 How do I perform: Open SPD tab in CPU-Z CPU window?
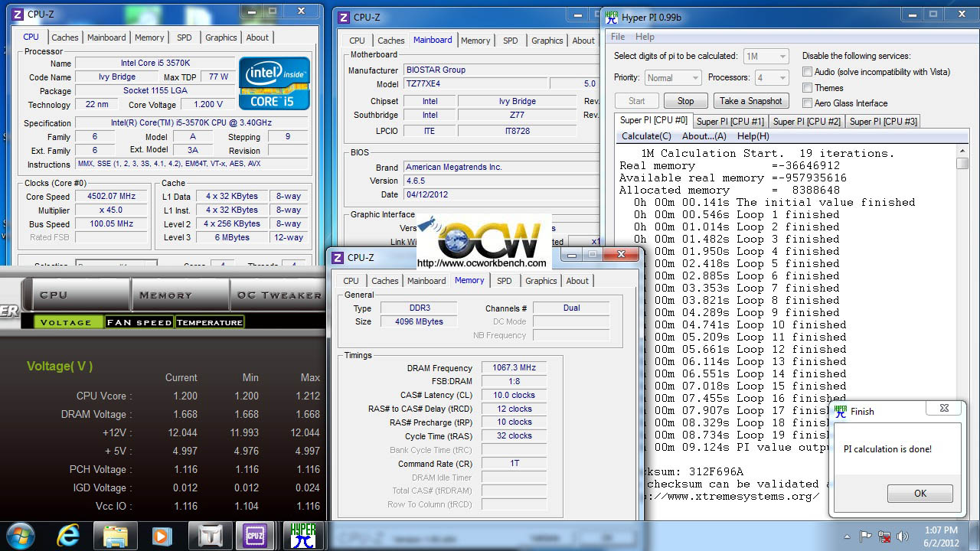[x=185, y=37]
